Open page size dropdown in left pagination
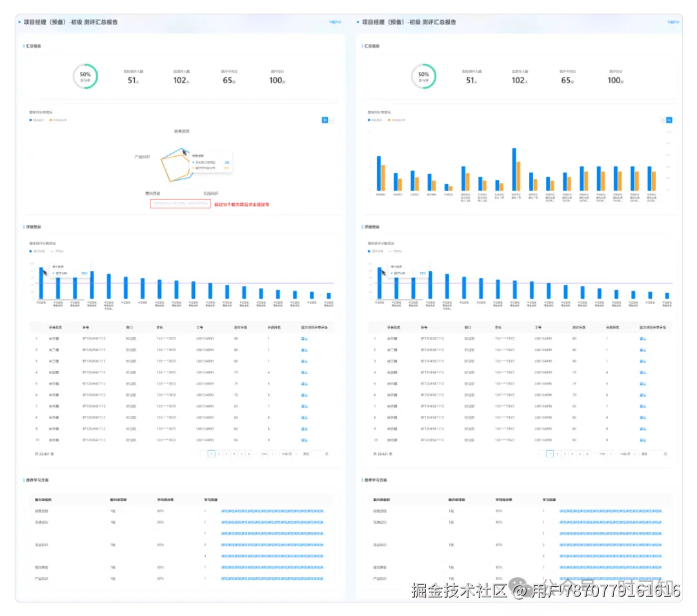Screen dimensions: 697x616 pyautogui.click(x=289, y=454)
